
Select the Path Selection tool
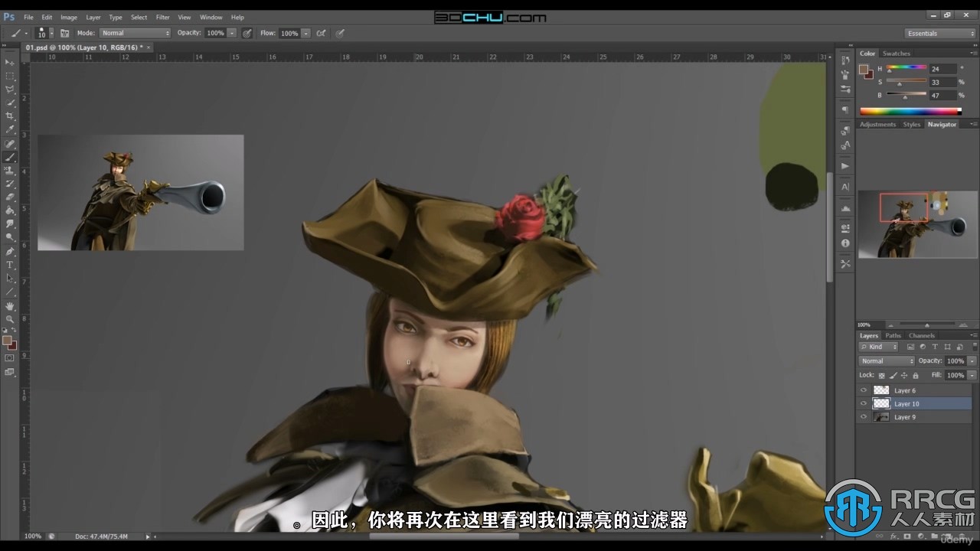10,278
